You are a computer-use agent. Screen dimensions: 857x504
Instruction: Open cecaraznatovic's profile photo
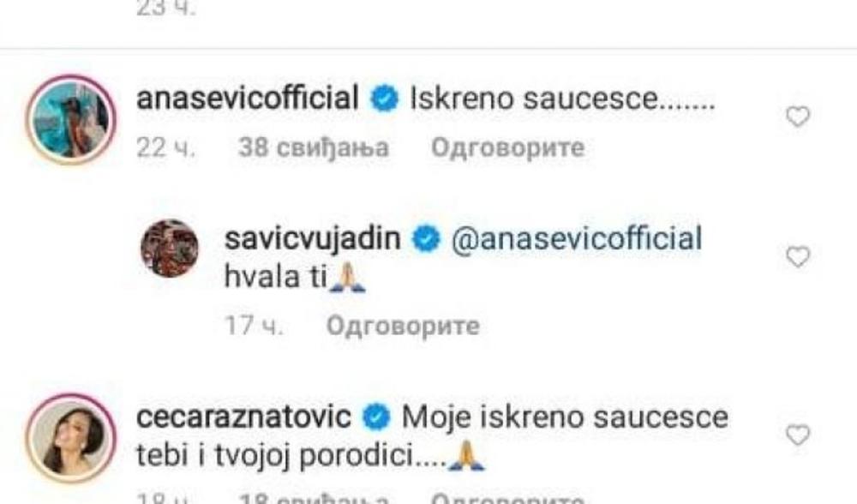[71, 439]
